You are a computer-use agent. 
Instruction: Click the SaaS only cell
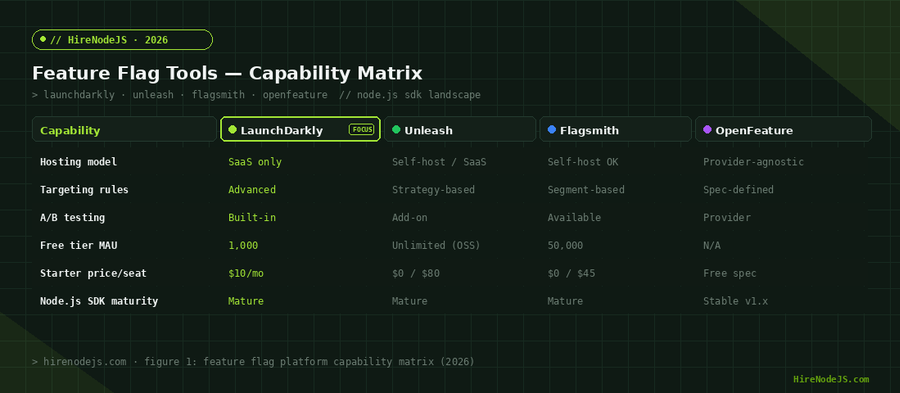255,162
